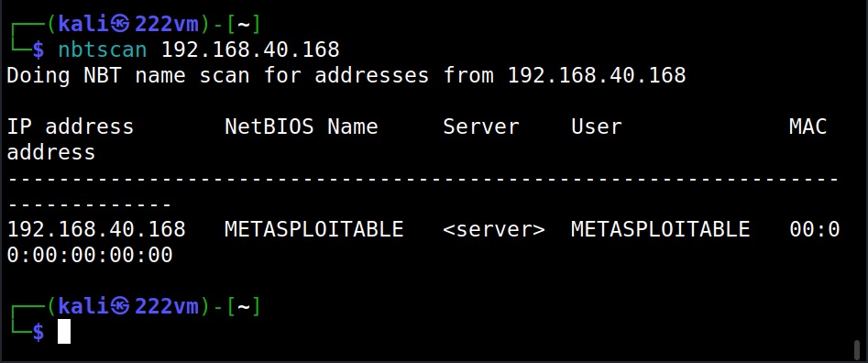Click METASPLOITABLE under the NetBIOS Name column
Image resolution: width=868 pixels, height=363 pixels.
click(313, 229)
